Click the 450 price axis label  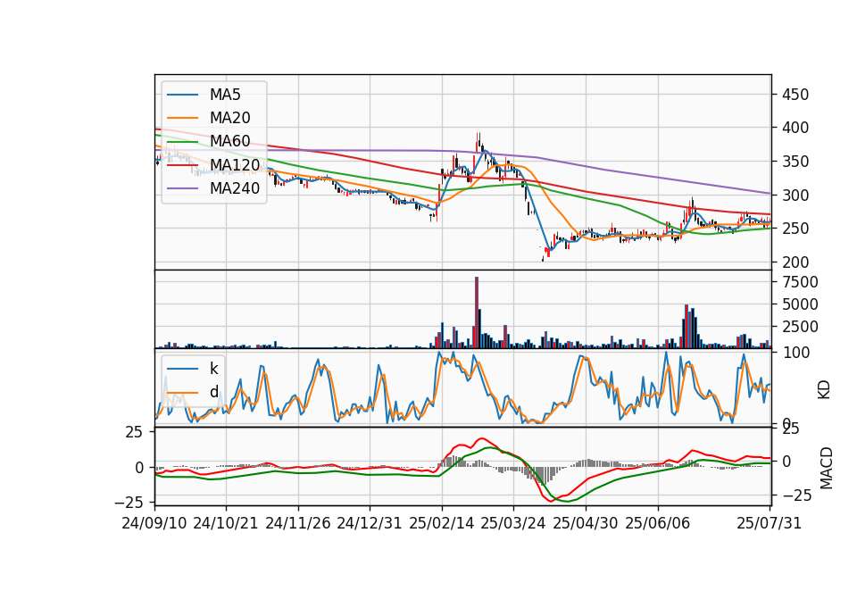point(795,95)
